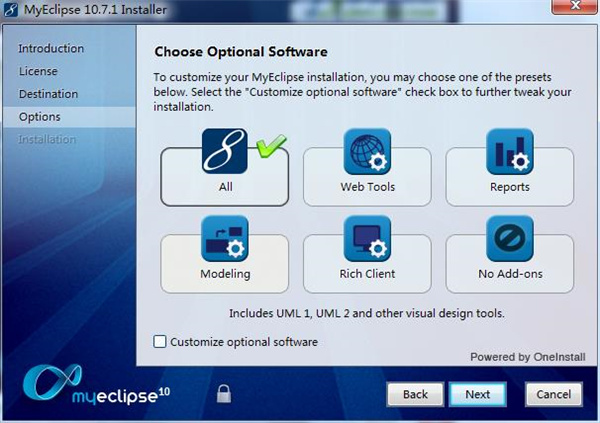This screenshot has height=423, width=600.
Task: Go to the Introduction step
Action: pos(51,49)
